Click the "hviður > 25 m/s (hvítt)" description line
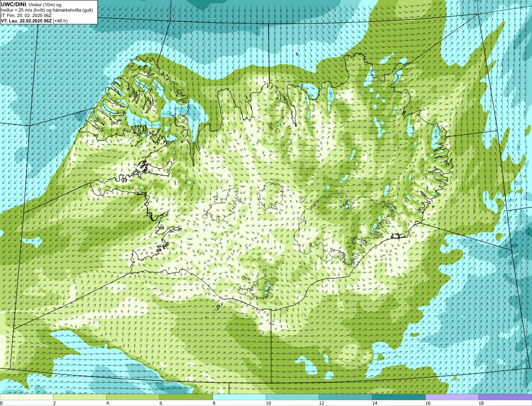532x406 pixels. coord(47,10)
